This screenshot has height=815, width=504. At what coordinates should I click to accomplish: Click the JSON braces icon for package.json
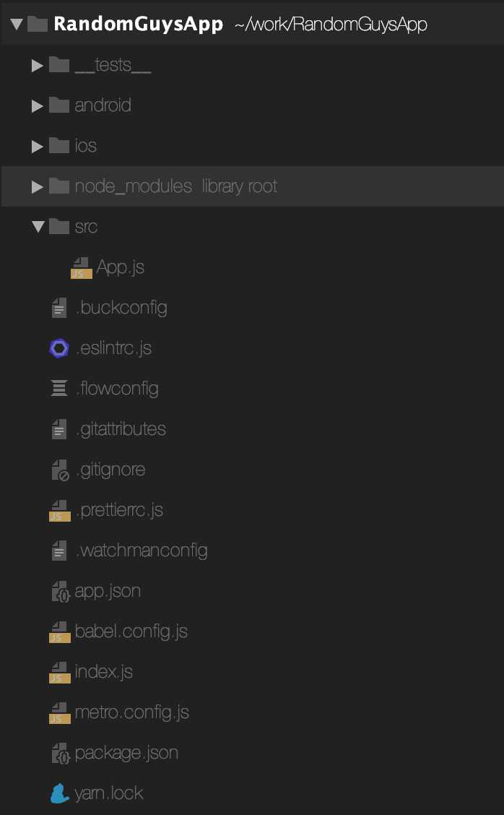pyautogui.click(x=60, y=753)
